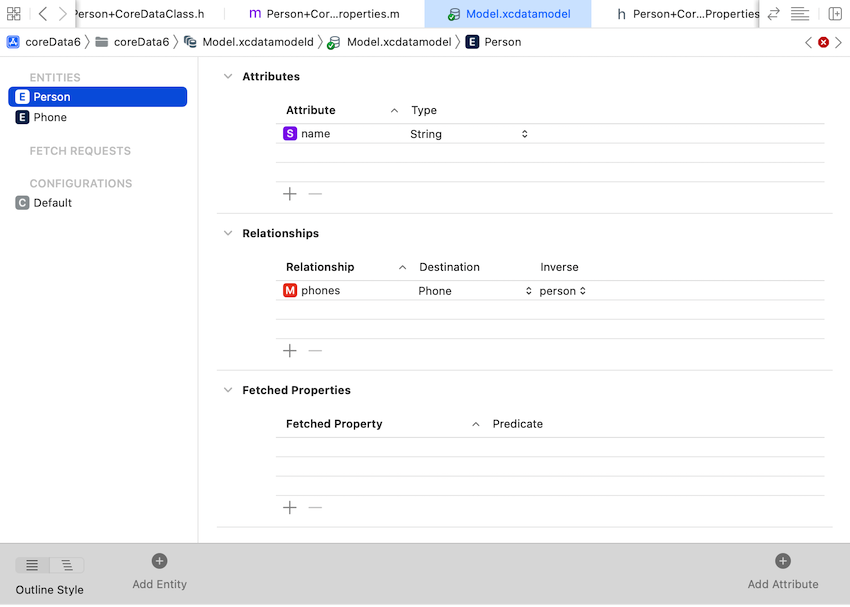Open the name attribute Type dropdown
Screen dimensions: 850x607
pyautogui.click(x=524, y=134)
